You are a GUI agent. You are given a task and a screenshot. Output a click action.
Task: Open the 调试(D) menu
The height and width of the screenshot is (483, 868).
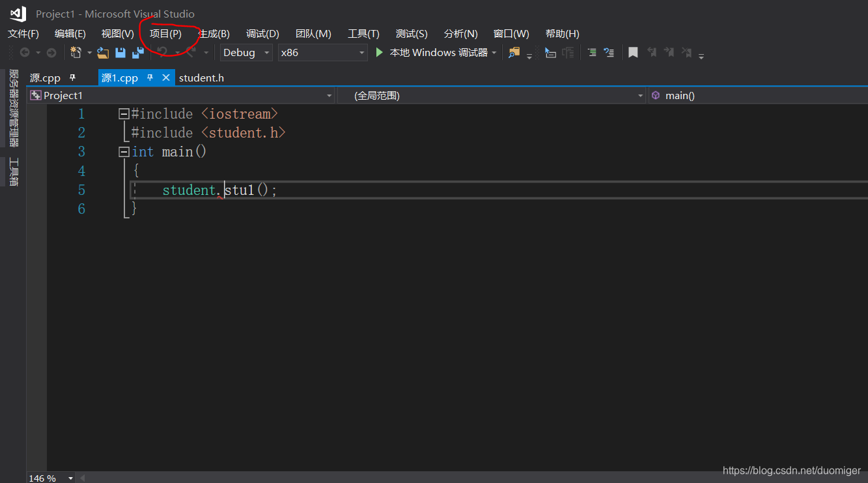point(262,34)
